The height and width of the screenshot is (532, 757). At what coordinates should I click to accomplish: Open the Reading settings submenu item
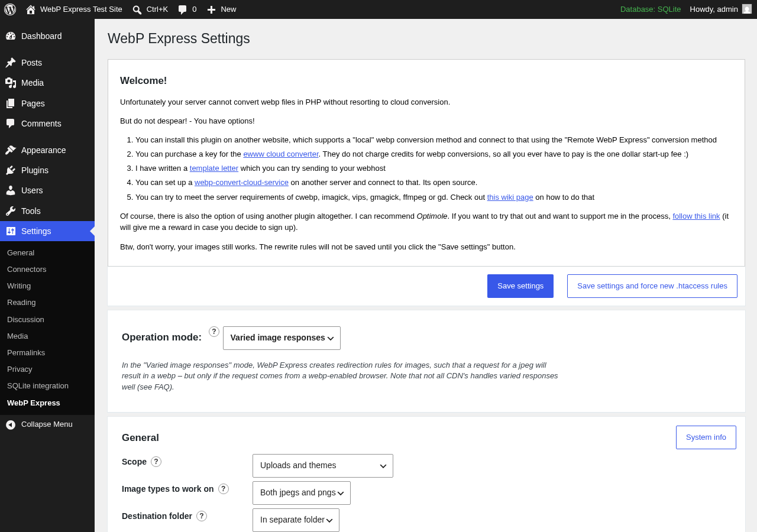(x=21, y=302)
